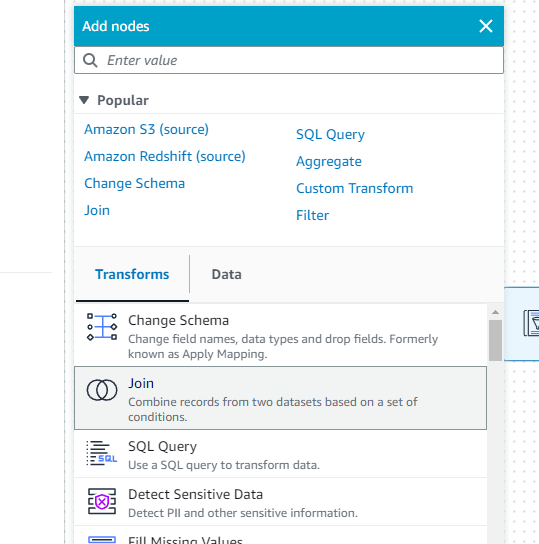Click the scrollbar up arrow in transforms list
Viewport: 539px width, 544px height.
pyautogui.click(x=495, y=312)
